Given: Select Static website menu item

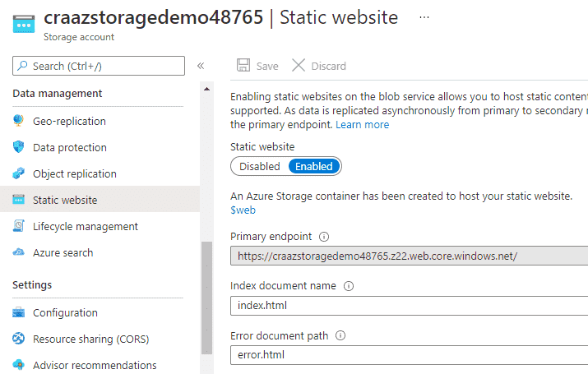Looking at the screenshot, I should pos(100,199).
